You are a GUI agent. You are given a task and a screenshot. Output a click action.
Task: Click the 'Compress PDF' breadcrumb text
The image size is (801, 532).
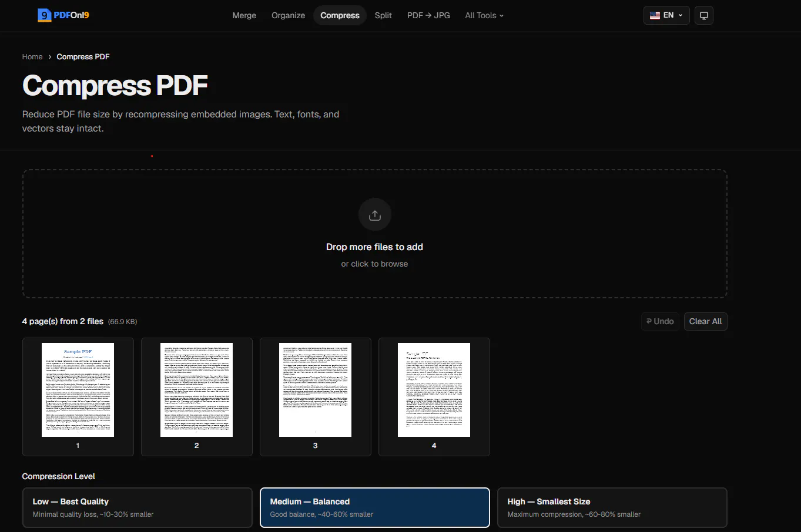click(x=83, y=57)
